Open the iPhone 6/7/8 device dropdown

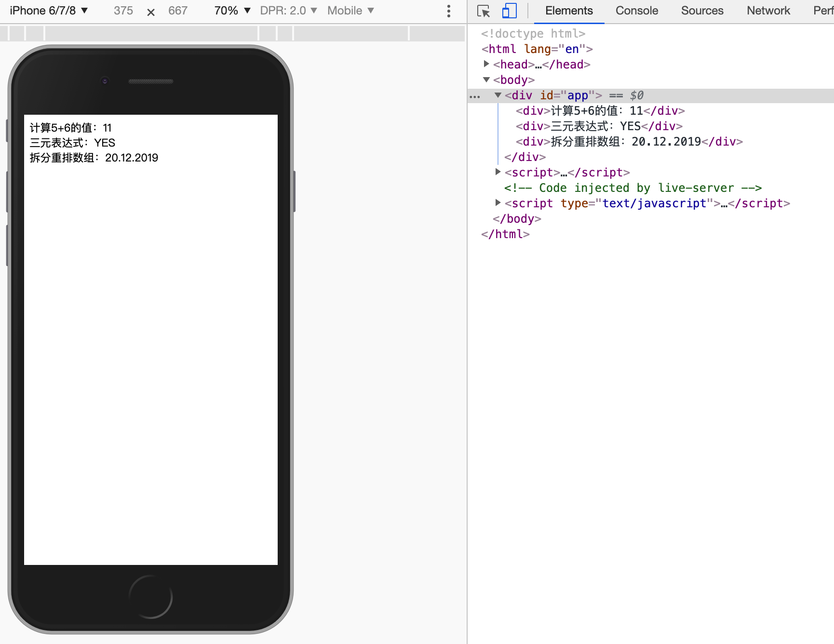point(49,11)
